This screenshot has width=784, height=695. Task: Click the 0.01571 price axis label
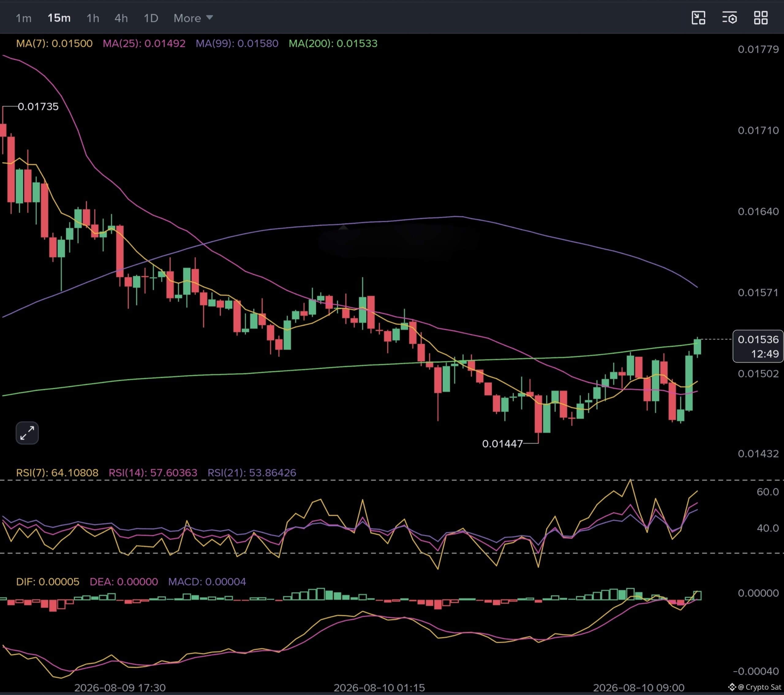pyautogui.click(x=758, y=292)
